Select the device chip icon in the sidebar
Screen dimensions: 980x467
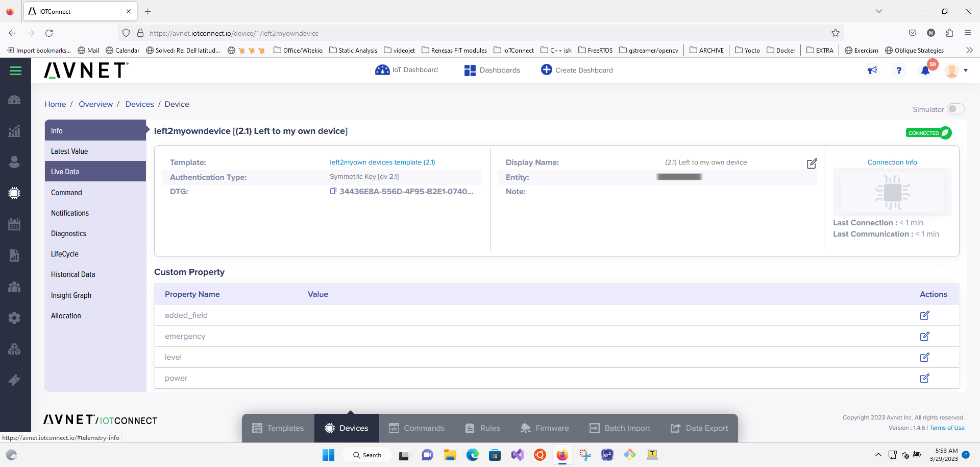coord(14,193)
